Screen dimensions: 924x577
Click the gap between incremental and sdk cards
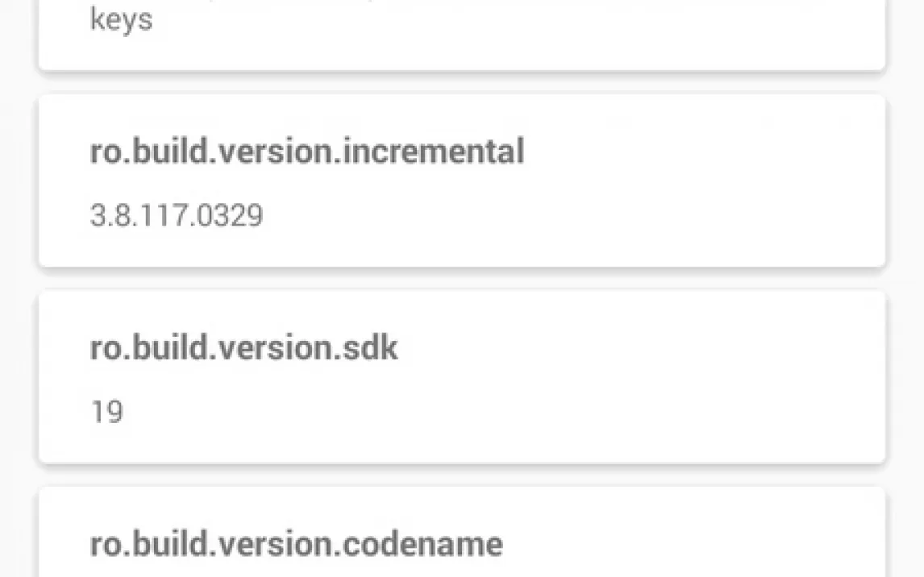tap(461, 279)
